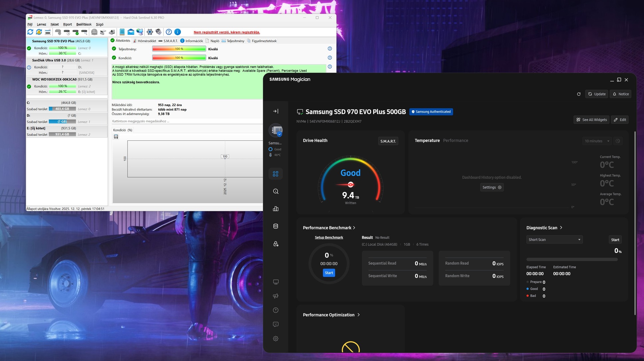The width and height of the screenshot is (644, 361).
Task: Click the speaker sound icon in the toolbar
Action: tap(159, 32)
